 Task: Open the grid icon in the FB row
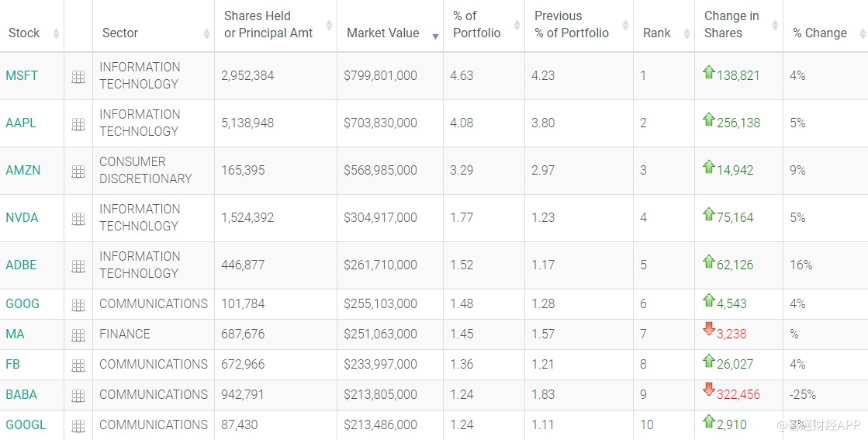click(78, 366)
